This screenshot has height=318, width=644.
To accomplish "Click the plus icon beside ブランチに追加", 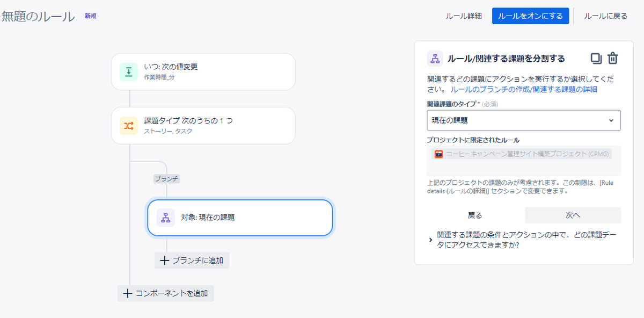I will pyautogui.click(x=164, y=261).
